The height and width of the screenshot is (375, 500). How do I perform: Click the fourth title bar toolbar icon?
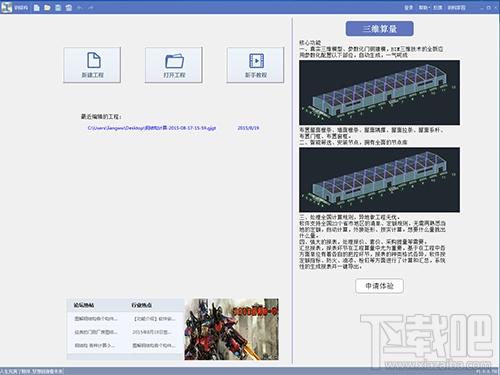click(x=69, y=7)
